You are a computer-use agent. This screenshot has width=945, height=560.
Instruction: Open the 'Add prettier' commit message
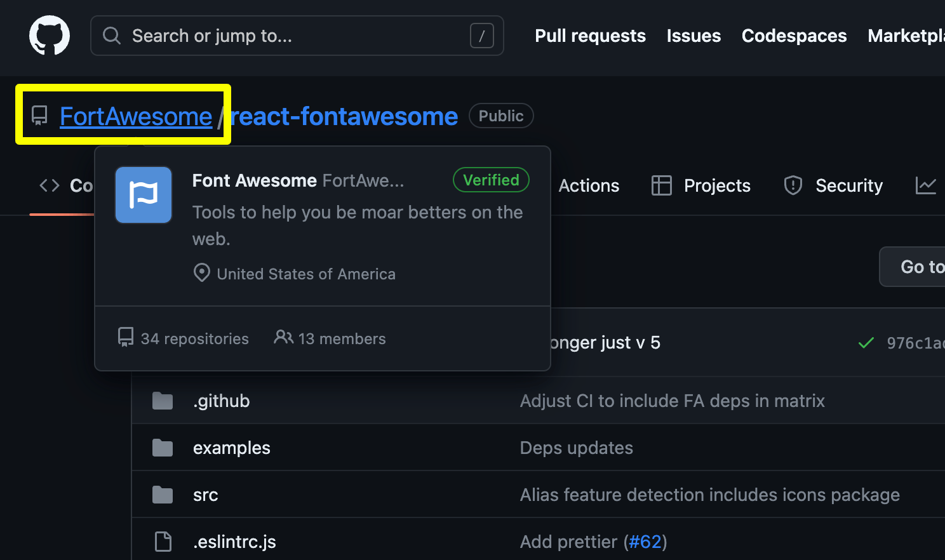(x=569, y=542)
